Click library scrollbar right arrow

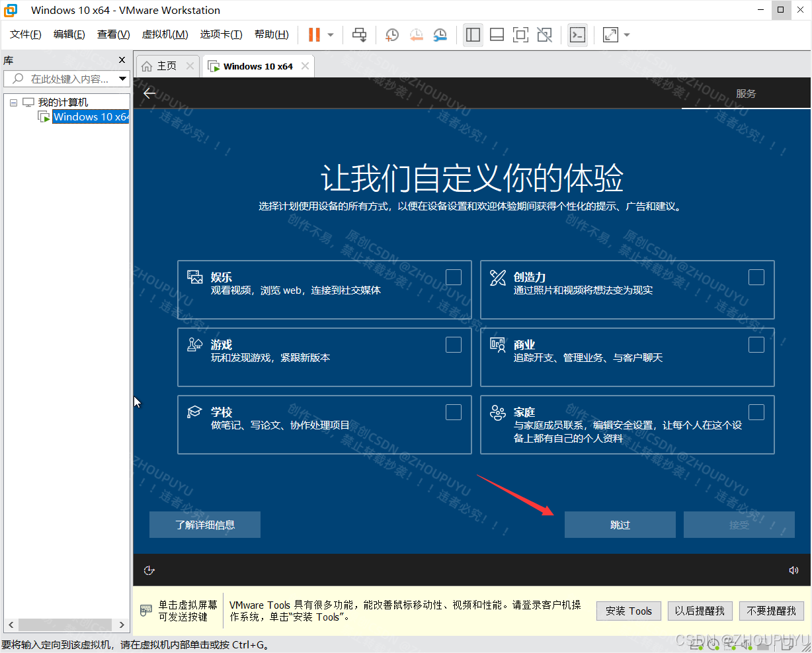[122, 625]
